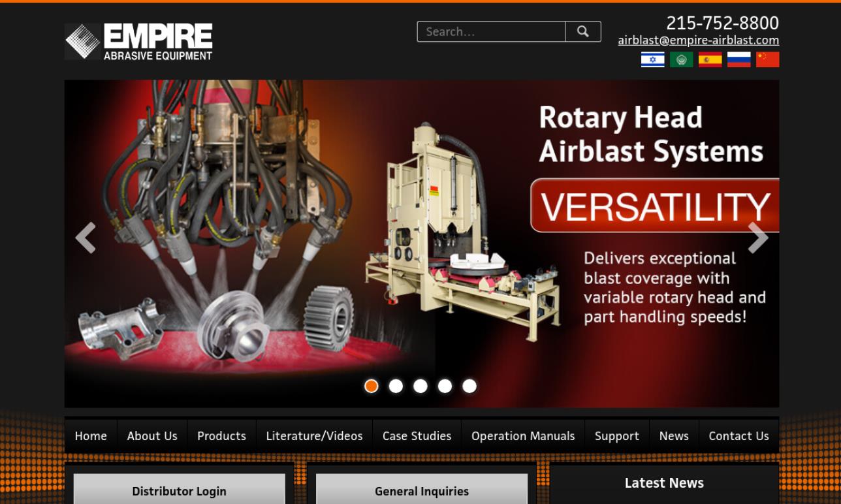Select the Spanish flag language icon
Image resolution: width=841 pixels, height=504 pixels.
(x=710, y=59)
